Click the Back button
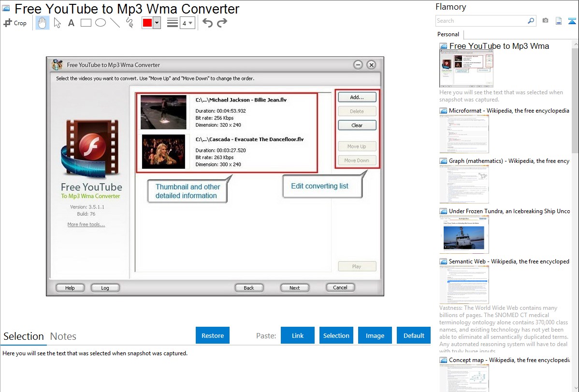 tap(249, 288)
